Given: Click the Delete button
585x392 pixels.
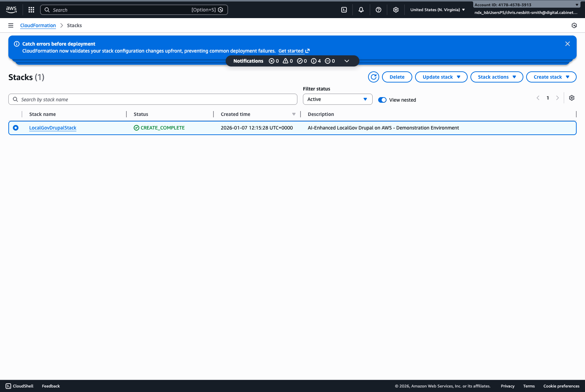Looking at the screenshot, I should point(397,77).
